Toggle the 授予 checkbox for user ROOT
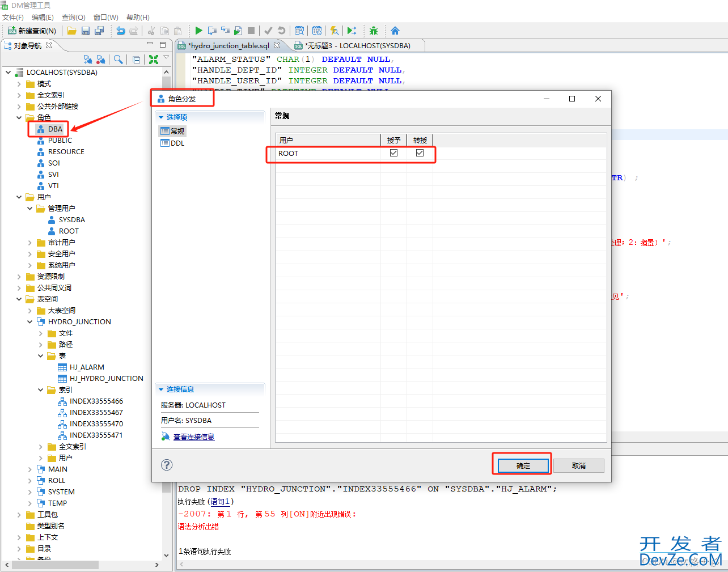This screenshot has width=728, height=572. [393, 153]
